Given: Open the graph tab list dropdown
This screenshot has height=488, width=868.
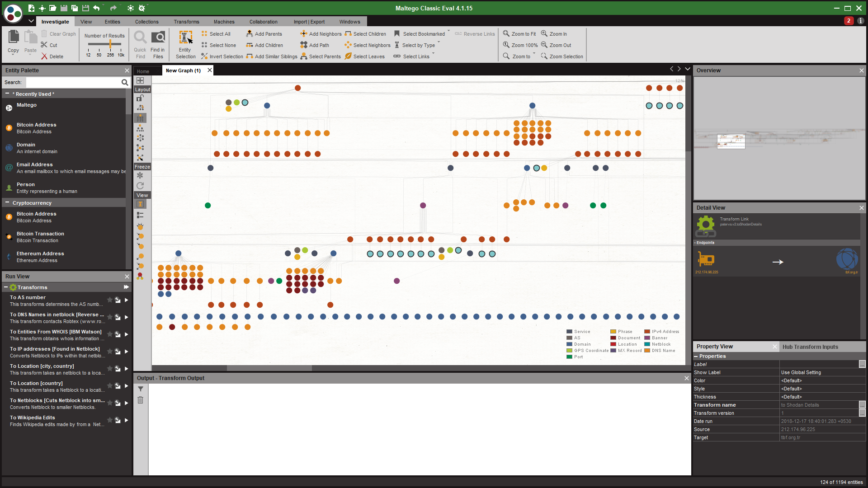Looking at the screenshot, I should pos(688,69).
